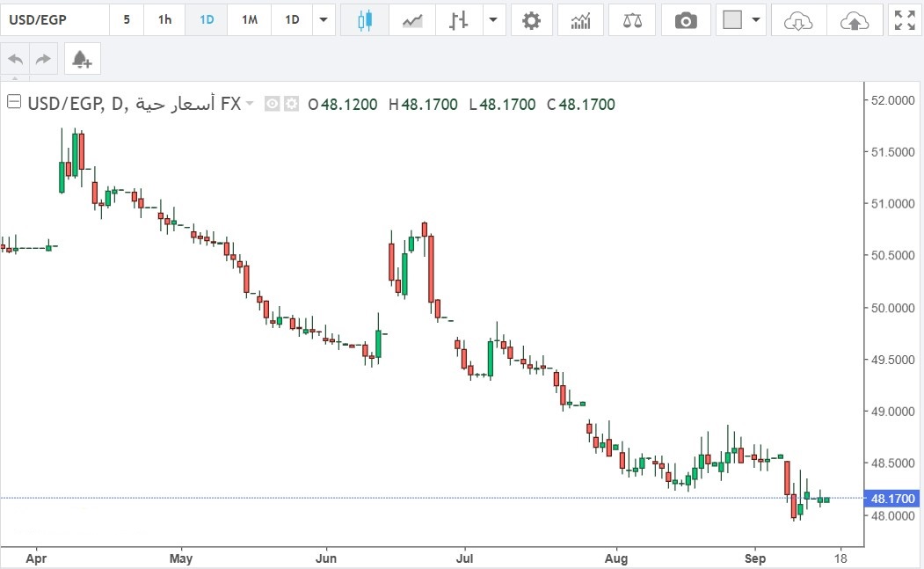Click the 18 date label on time axis
924x569 pixels.
pyautogui.click(x=840, y=558)
